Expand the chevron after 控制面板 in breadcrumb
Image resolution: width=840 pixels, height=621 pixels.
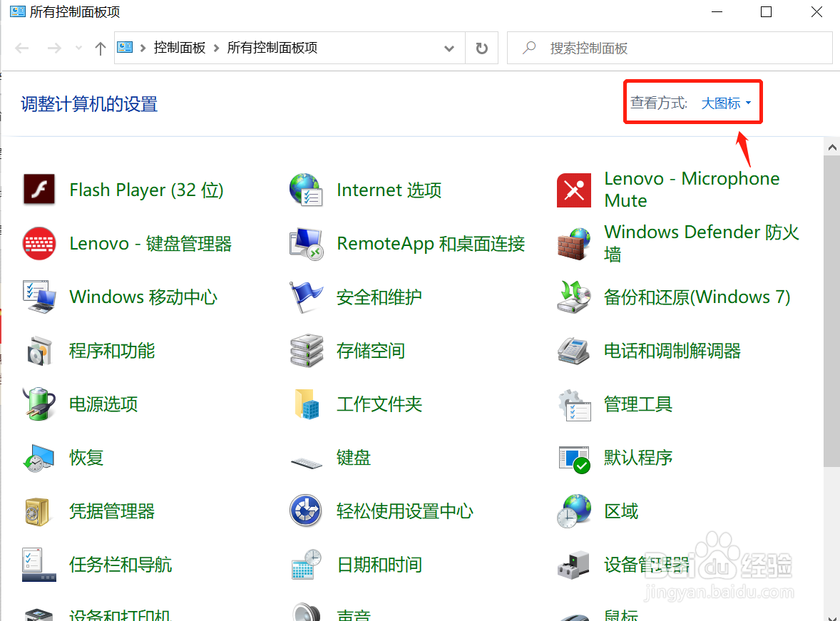click(217, 48)
